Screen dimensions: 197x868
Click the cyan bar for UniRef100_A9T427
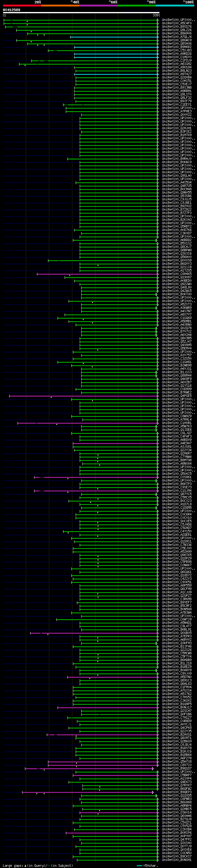116,74
